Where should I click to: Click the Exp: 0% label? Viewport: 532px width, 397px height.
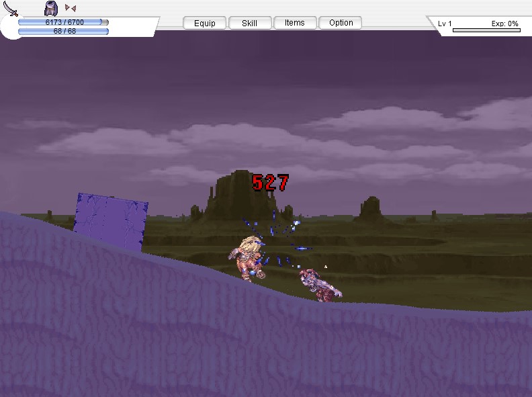coord(505,24)
